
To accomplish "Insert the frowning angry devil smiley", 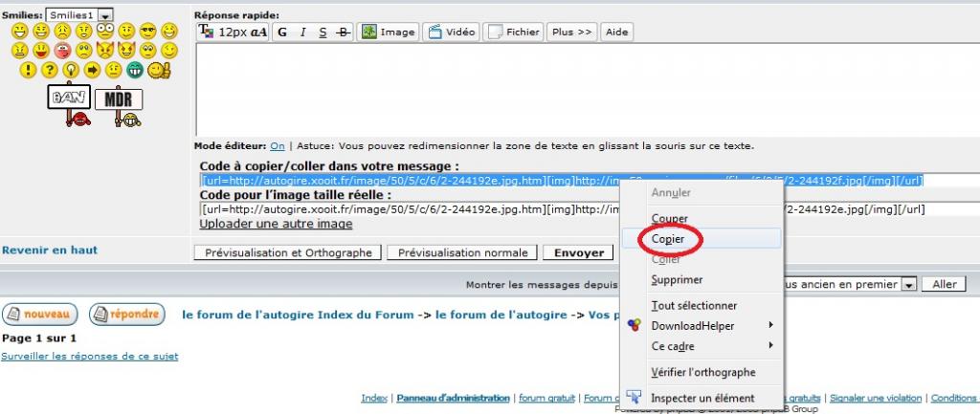I will (x=104, y=50).
